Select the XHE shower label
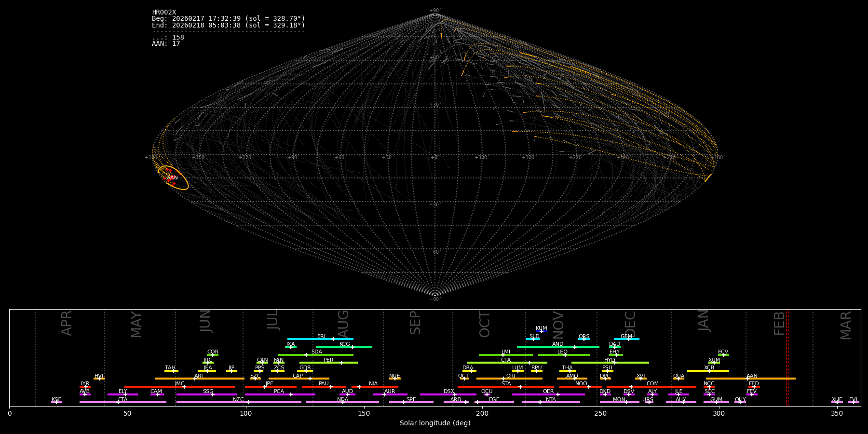 (837, 400)
